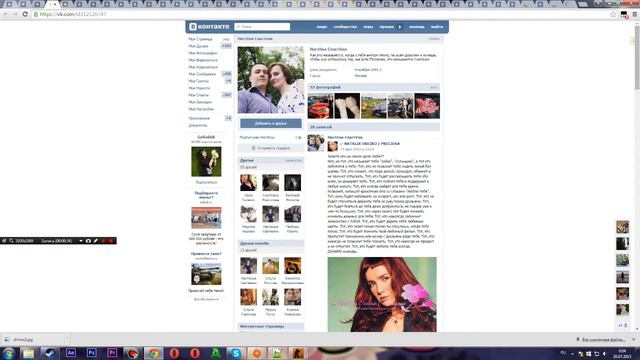640x360 pixels.
Task: Open 'Мои Новости' in left sidebar
Action: [x=199, y=88]
